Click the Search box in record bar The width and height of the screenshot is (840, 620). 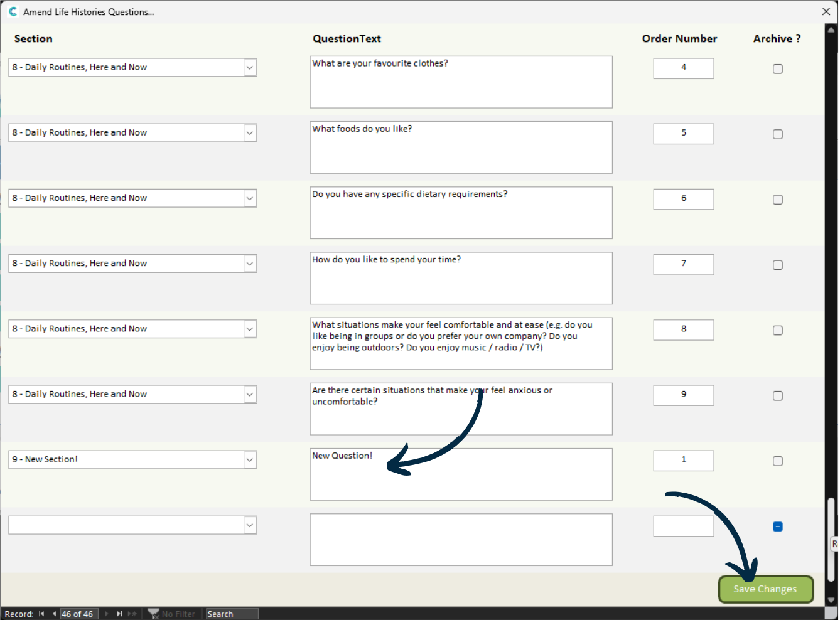[x=232, y=614]
